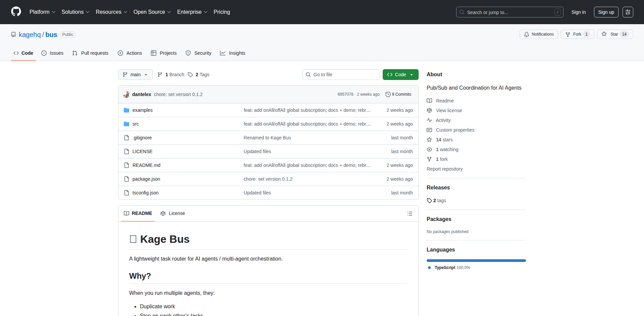644x316 pixels.
Task: Open the main branch selector dropdown
Action: click(136, 75)
